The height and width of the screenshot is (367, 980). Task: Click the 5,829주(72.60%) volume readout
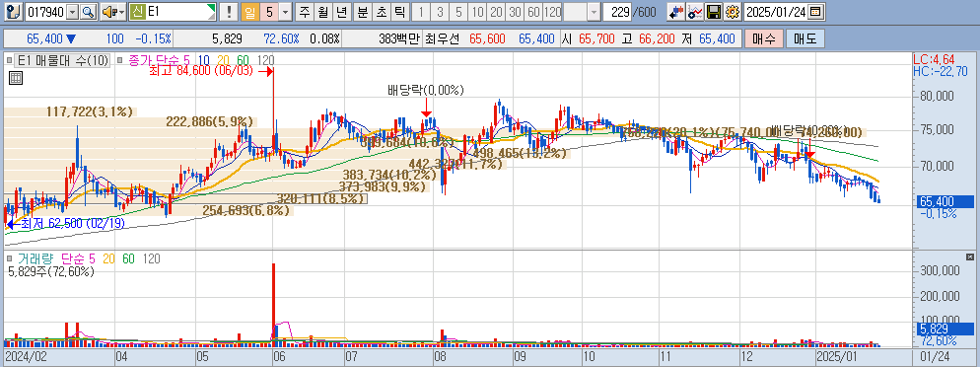click(x=51, y=271)
